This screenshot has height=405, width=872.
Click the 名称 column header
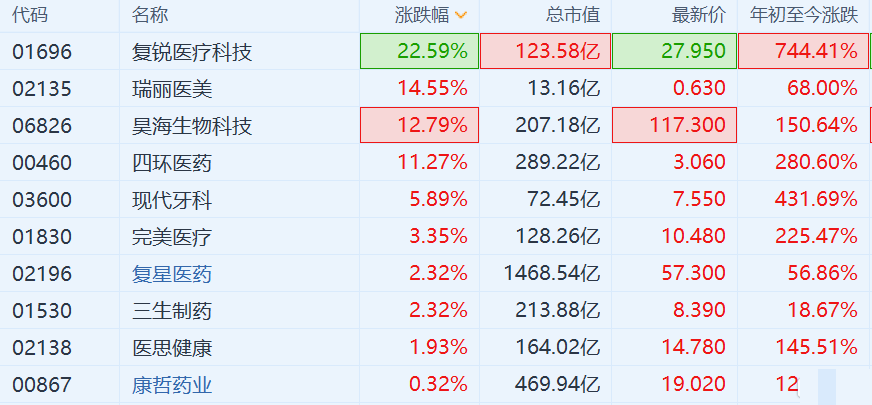point(150,15)
